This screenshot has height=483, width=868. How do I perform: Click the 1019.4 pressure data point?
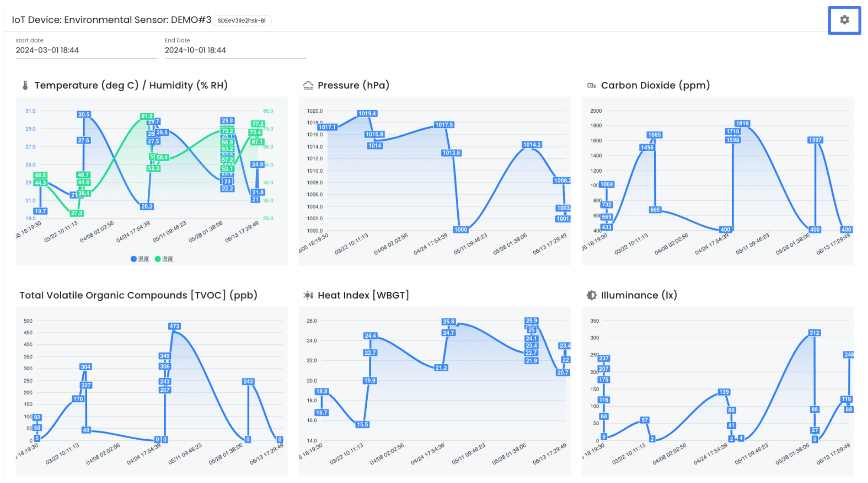pos(367,114)
